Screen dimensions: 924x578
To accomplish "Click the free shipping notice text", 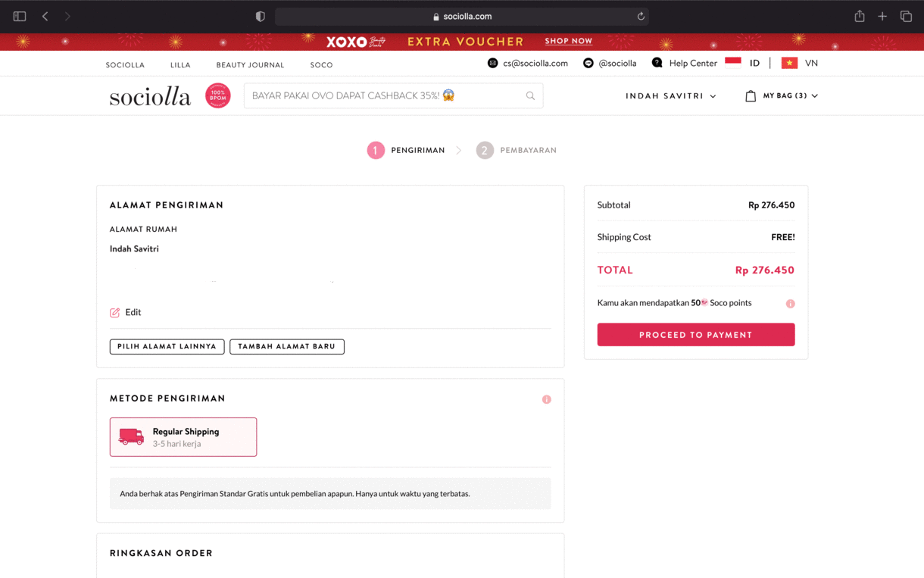I will tap(295, 494).
